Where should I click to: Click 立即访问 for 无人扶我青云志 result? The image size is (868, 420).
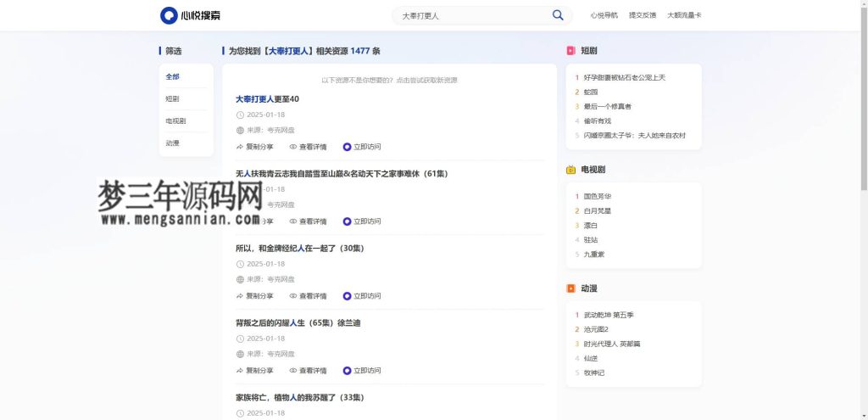click(367, 221)
